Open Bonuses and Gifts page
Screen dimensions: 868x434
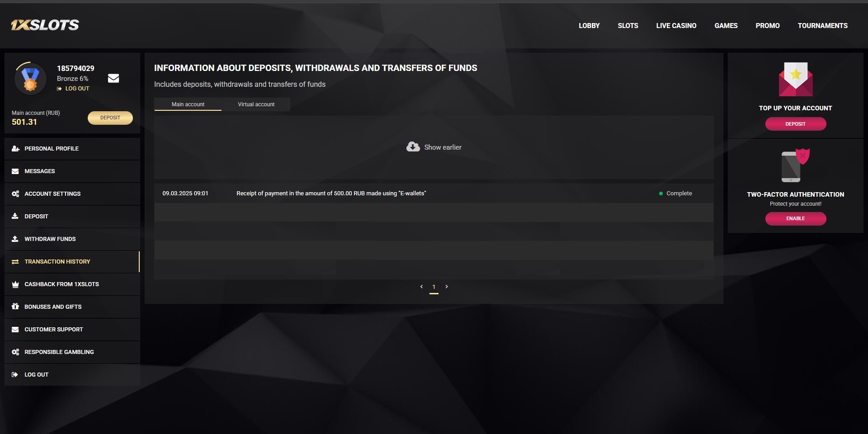[72, 307]
